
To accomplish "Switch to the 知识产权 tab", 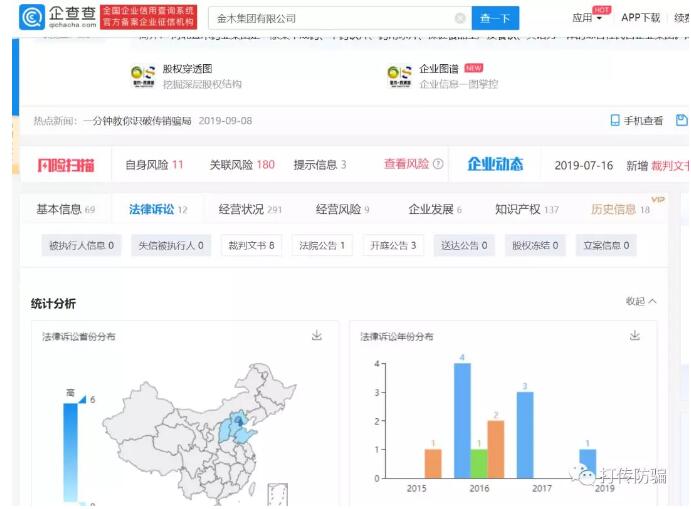I will pos(527,209).
